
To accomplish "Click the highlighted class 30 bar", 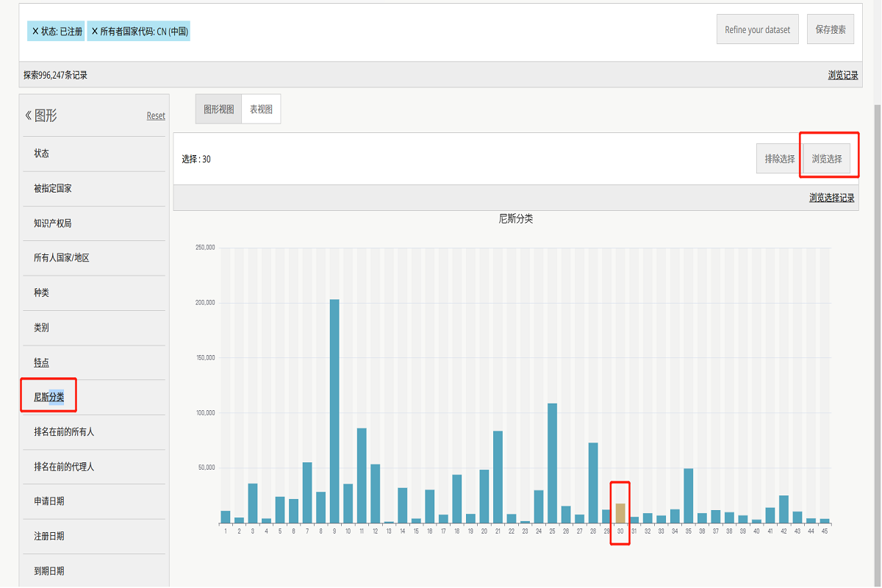I will pyautogui.click(x=620, y=513).
